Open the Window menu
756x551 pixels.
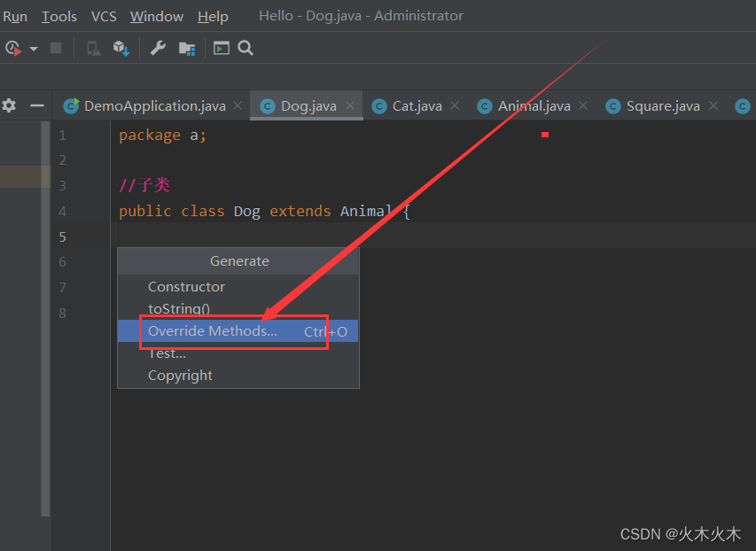click(157, 17)
